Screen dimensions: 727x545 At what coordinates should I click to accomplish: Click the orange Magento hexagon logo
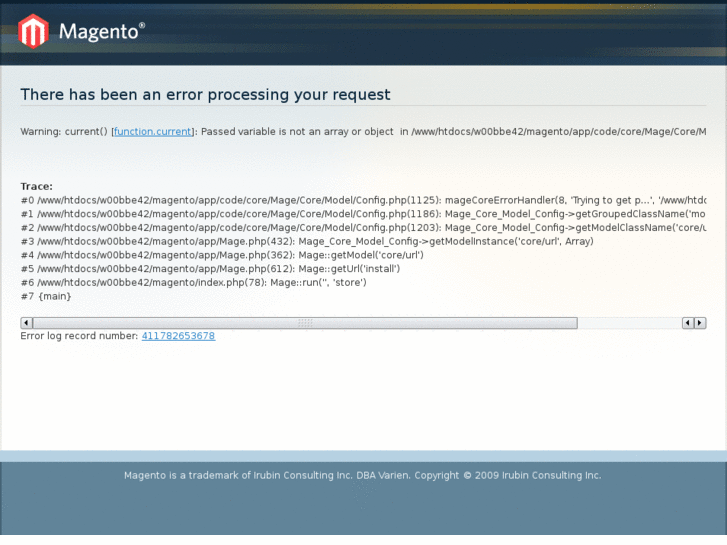(x=33, y=31)
